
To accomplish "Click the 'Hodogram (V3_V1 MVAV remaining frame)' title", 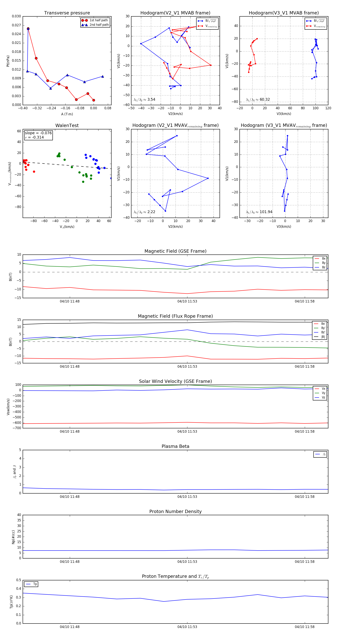I will coord(284,125).
